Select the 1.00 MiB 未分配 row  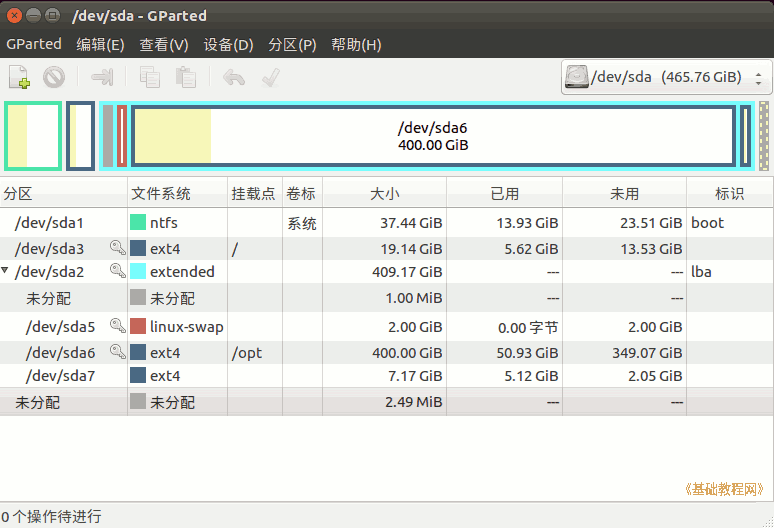[387, 298]
